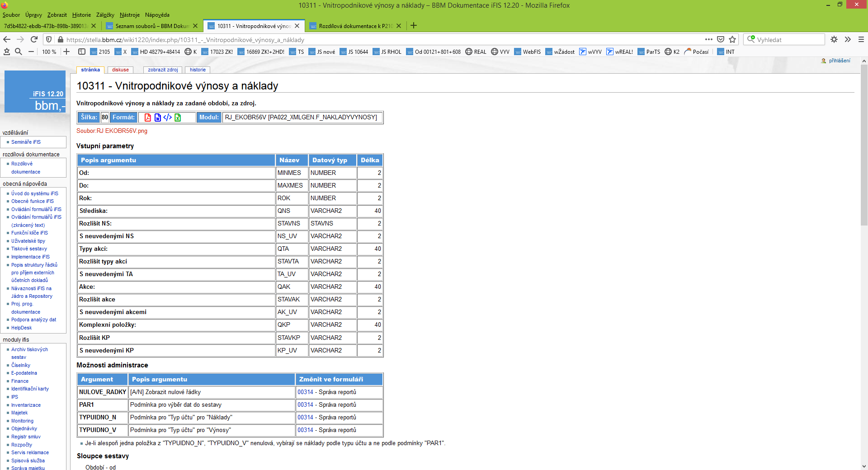
Task: Close the 10311 Vnitropodnikové výnosy tab
Action: [x=297, y=26]
